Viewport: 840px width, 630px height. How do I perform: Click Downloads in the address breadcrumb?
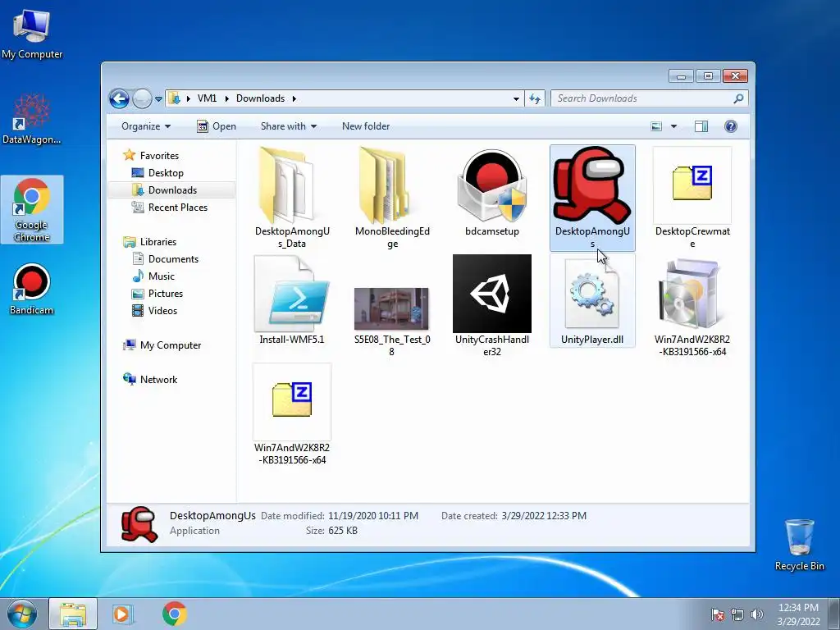[x=260, y=98]
